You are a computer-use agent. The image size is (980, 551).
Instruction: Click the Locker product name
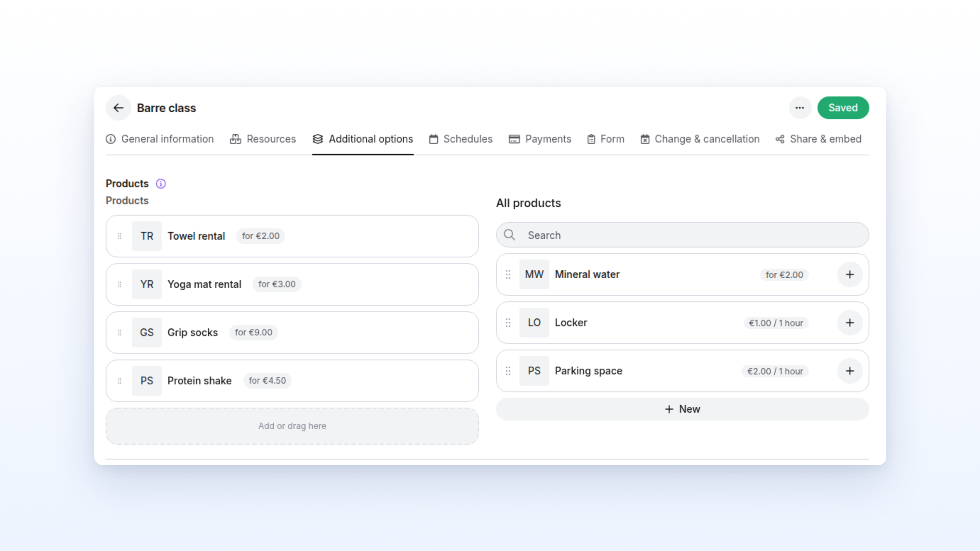point(571,323)
